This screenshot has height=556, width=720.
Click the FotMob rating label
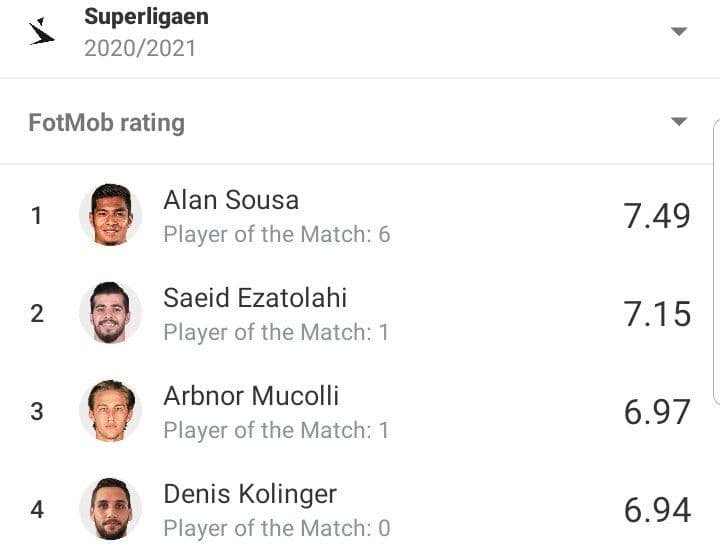(x=107, y=123)
